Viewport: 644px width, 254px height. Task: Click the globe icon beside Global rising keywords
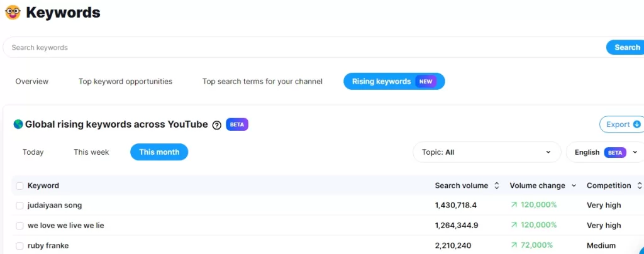pos(18,124)
